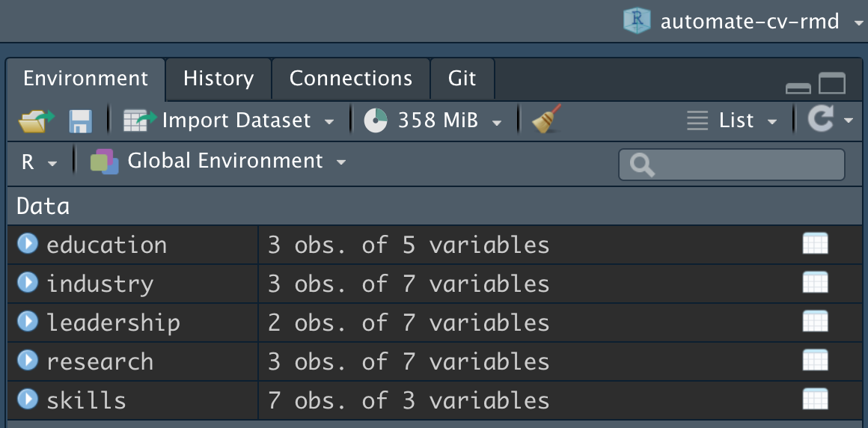
Task: Open the 358 MiB memory usage dropdown
Action: click(433, 120)
